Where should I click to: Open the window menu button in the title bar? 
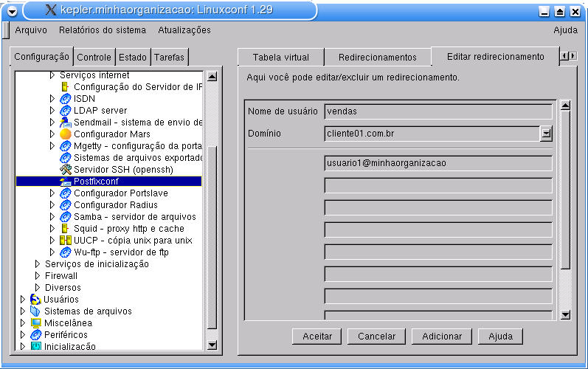[12, 11]
